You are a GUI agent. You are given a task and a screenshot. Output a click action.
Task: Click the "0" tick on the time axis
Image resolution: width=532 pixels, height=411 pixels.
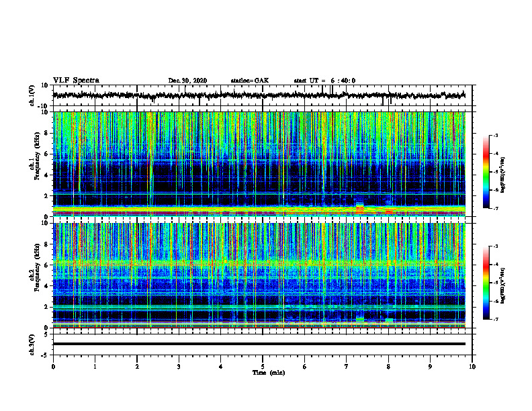pyautogui.click(x=53, y=367)
